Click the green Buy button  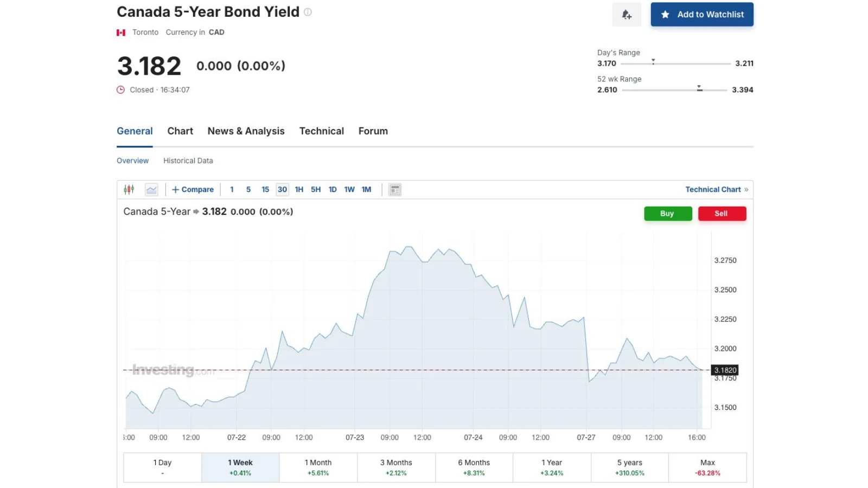click(x=668, y=214)
